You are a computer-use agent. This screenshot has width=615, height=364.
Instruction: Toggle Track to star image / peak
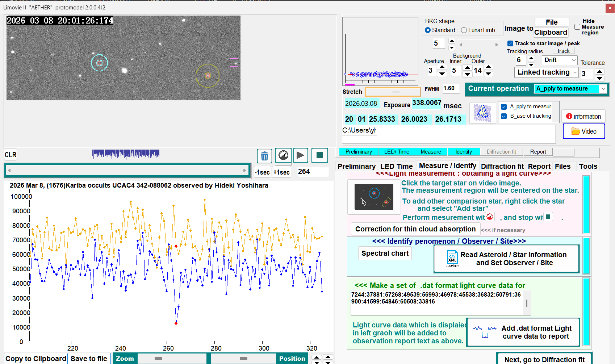[510, 43]
